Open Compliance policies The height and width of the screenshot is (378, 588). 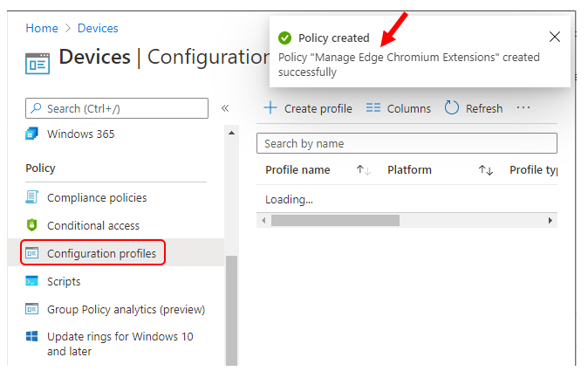tap(97, 198)
